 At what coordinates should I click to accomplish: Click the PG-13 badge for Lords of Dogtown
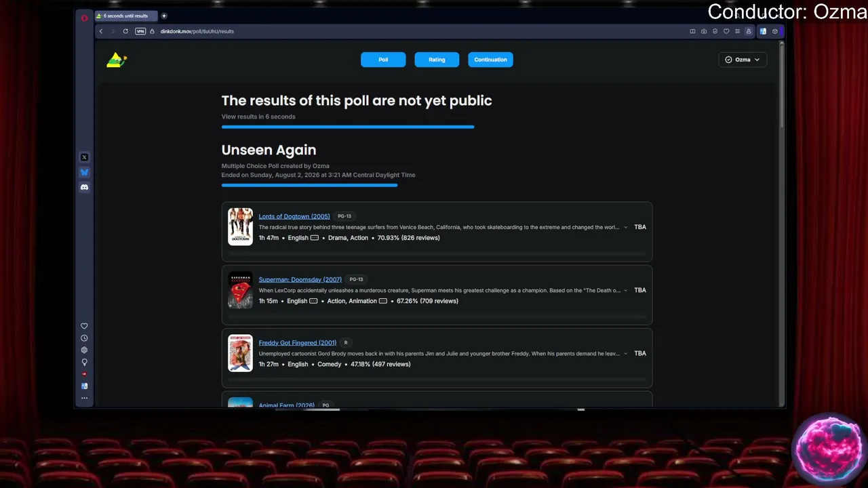tap(344, 216)
